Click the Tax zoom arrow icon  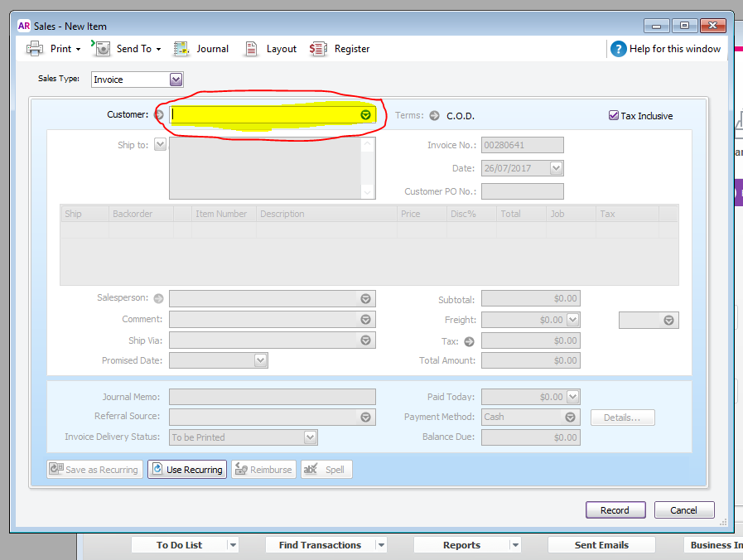(x=469, y=341)
